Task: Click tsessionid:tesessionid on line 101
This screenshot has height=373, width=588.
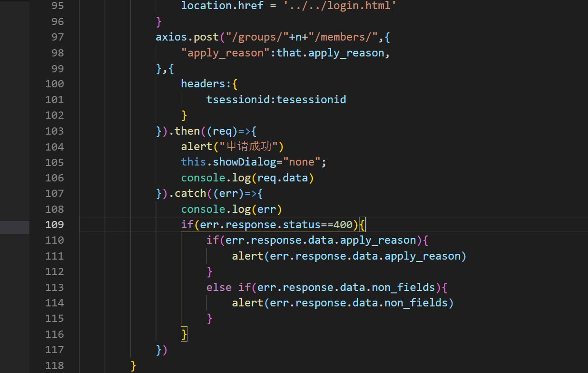Action: coord(276,99)
